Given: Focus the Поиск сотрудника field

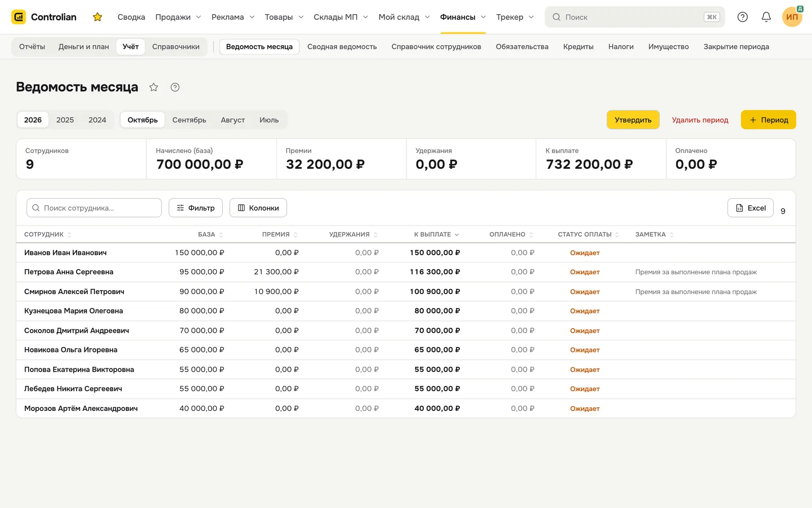Looking at the screenshot, I should pos(94,208).
